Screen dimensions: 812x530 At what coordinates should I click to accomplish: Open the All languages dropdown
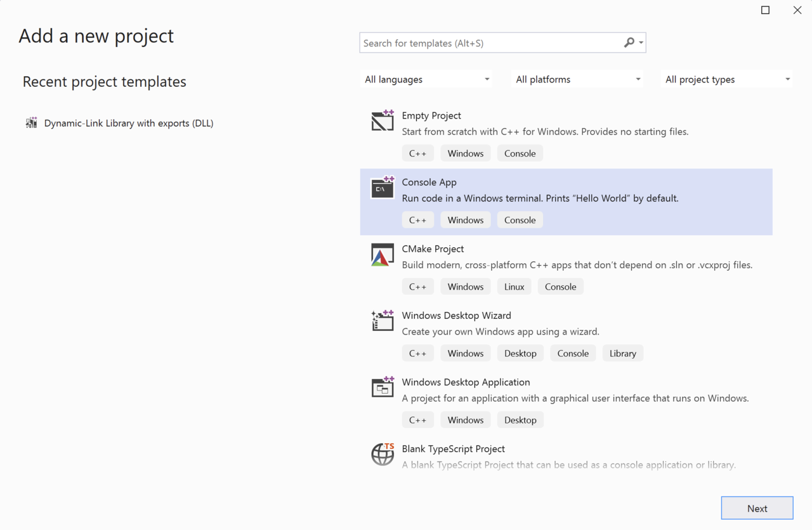point(426,79)
